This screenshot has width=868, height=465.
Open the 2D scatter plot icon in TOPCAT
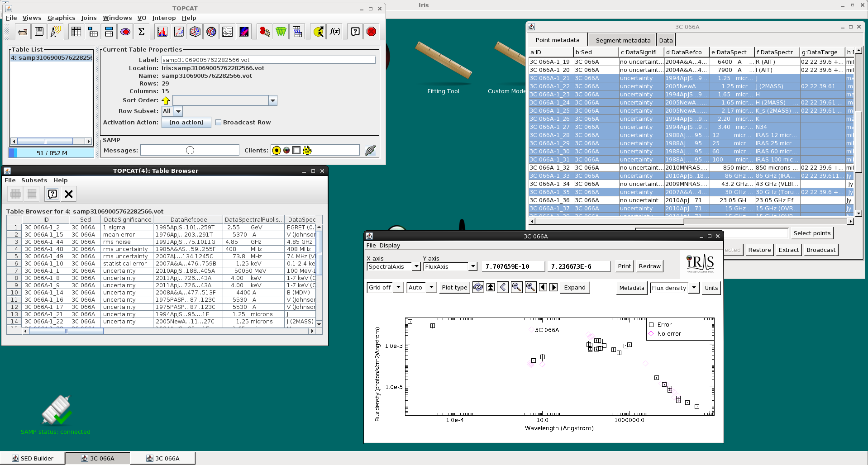179,32
